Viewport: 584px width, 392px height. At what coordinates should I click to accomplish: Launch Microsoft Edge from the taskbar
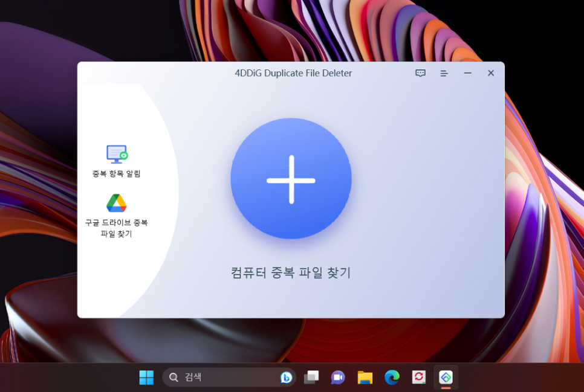point(392,377)
